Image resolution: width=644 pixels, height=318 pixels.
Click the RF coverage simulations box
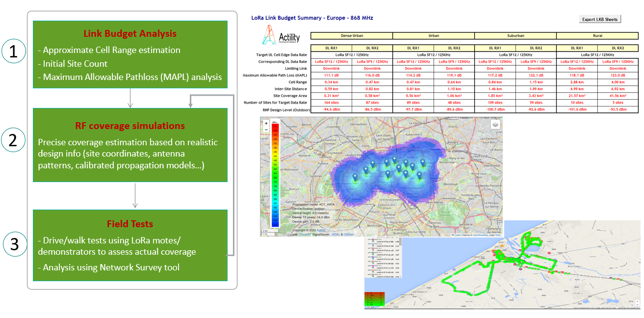pos(130,145)
